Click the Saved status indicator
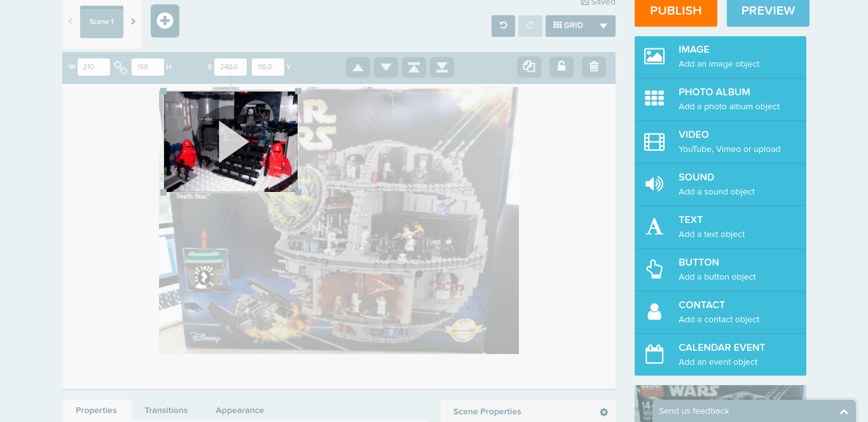This screenshot has width=868, height=422. [x=598, y=3]
